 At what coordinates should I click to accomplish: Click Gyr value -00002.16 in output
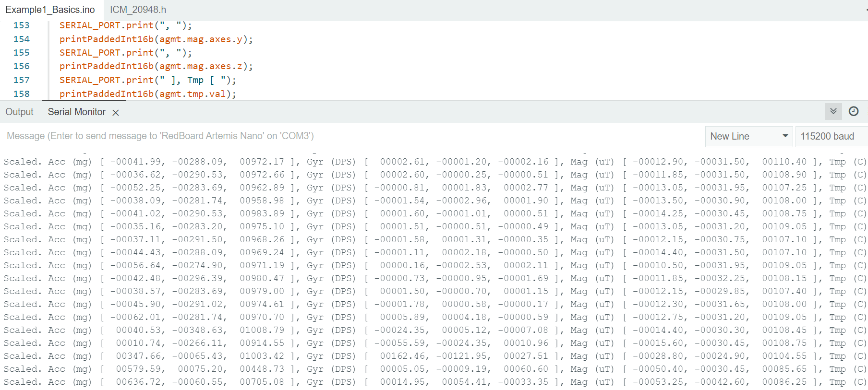[x=523, y=162]
